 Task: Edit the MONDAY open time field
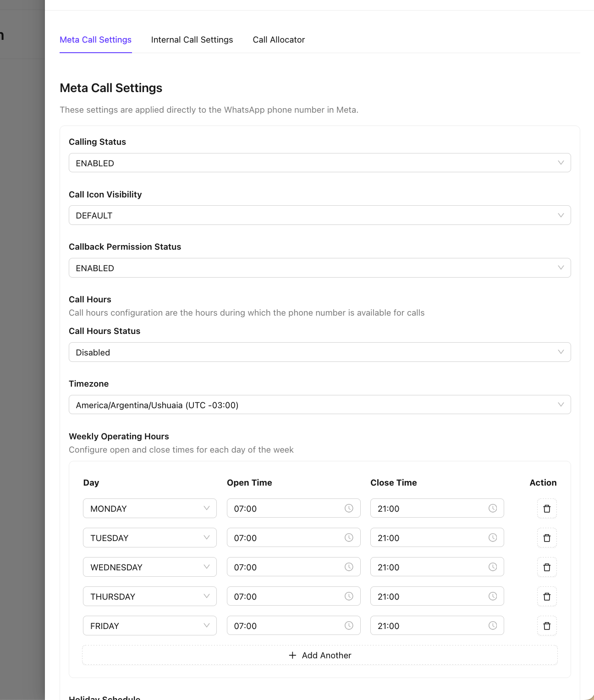pyautogui.click(x=293, y=508)
